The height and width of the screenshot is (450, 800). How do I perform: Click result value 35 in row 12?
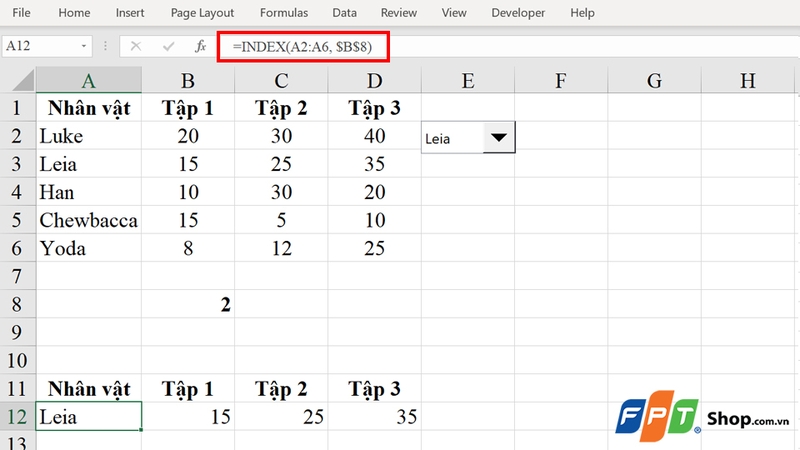click(x=374, y=416)
